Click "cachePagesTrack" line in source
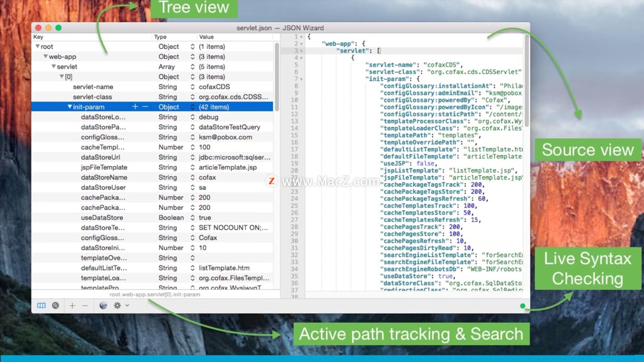Screen dimensions: 644x362 coord(421,227)
